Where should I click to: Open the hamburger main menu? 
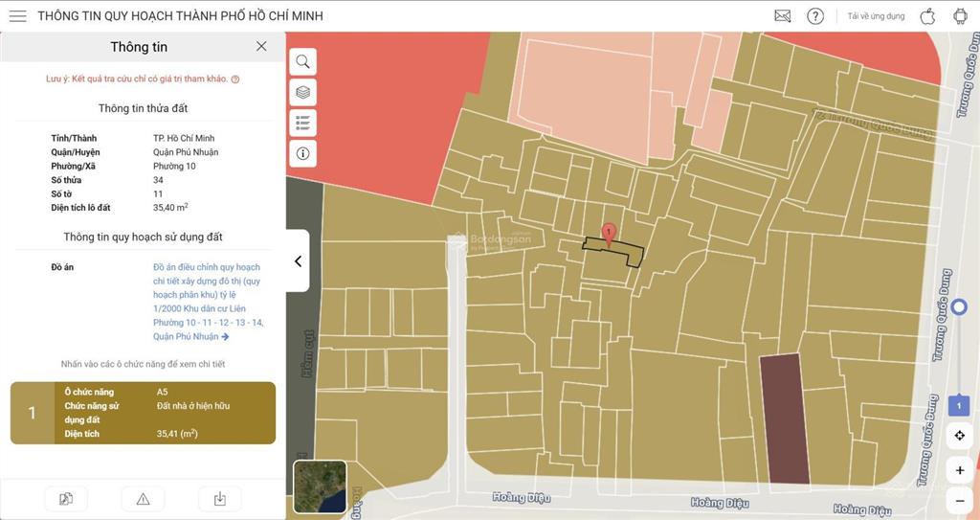18,15
